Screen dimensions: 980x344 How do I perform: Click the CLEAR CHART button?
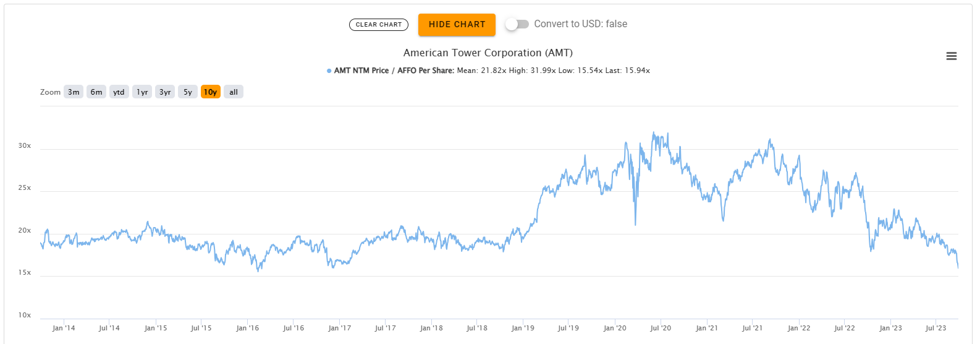pyautogui.click(x=378, y=25)
